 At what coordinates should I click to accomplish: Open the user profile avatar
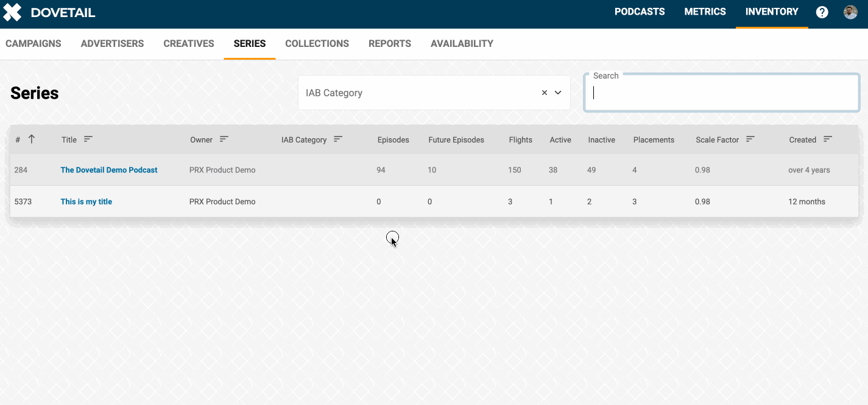(850, 12)
